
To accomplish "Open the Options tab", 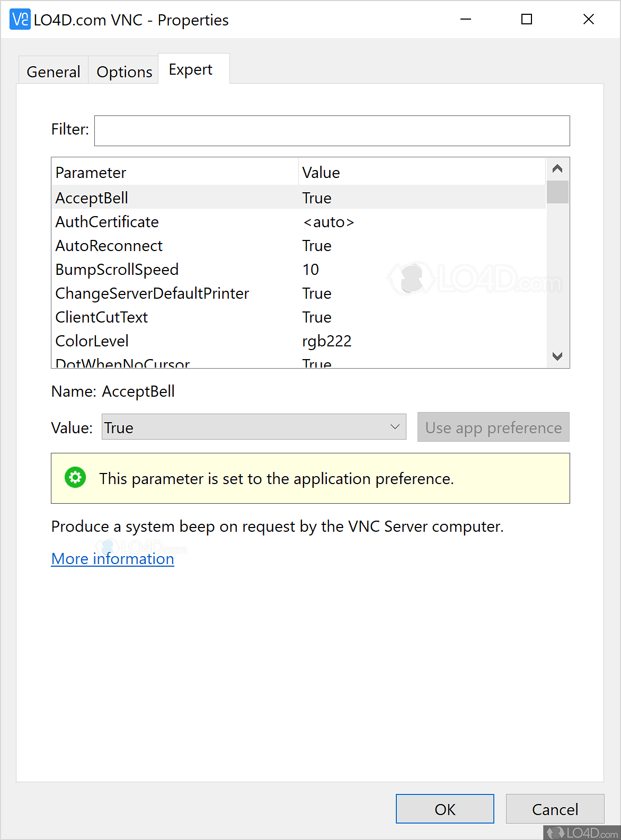I will point(124,72).
